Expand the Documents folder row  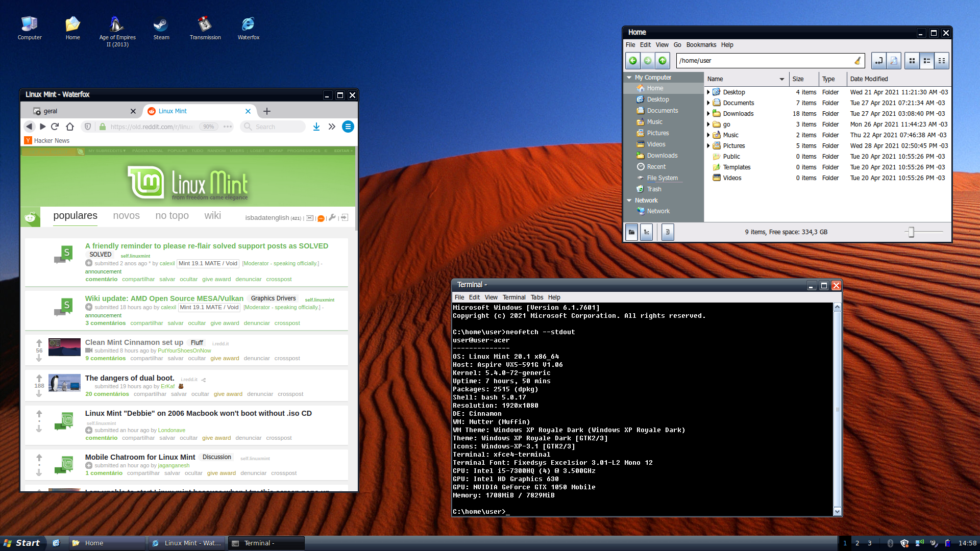tap(708, 103)
